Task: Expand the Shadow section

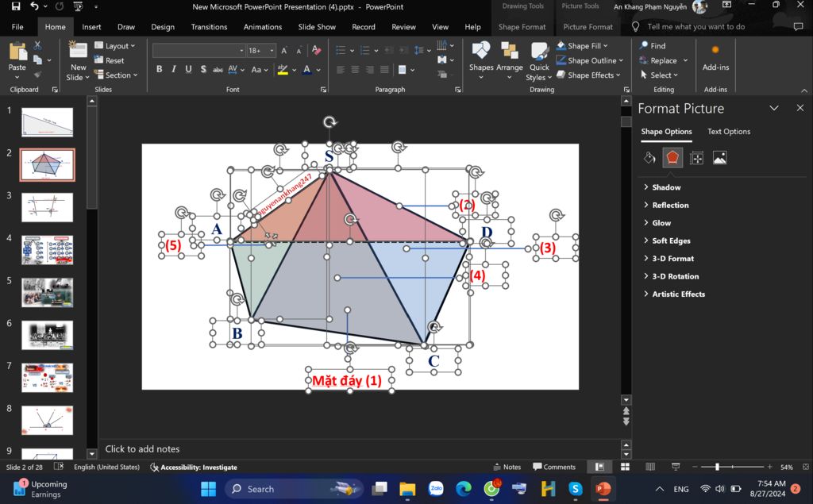Action: [x=666, y=187]
